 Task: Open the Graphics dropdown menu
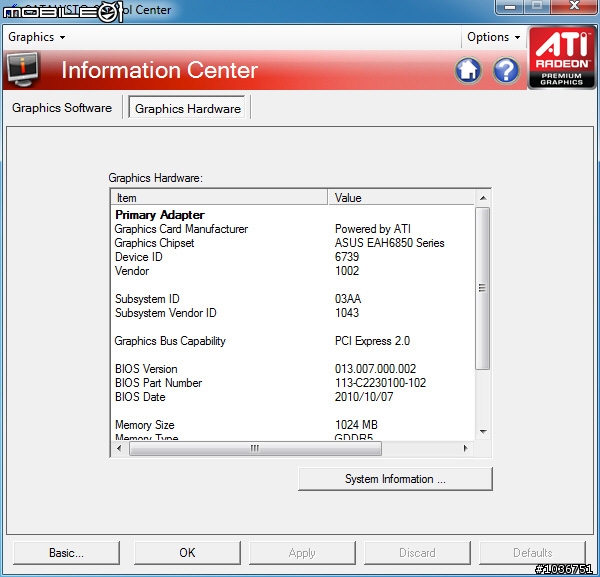[x=36, y=37]
